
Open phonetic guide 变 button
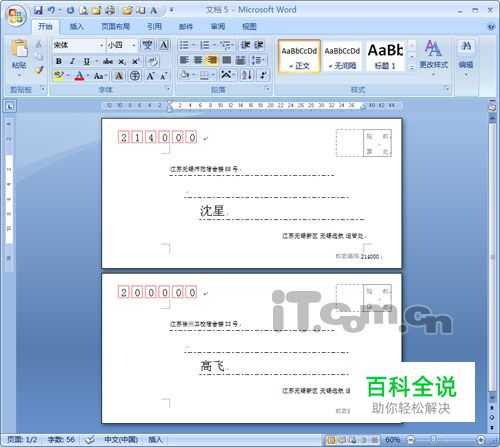pos(147,45)
